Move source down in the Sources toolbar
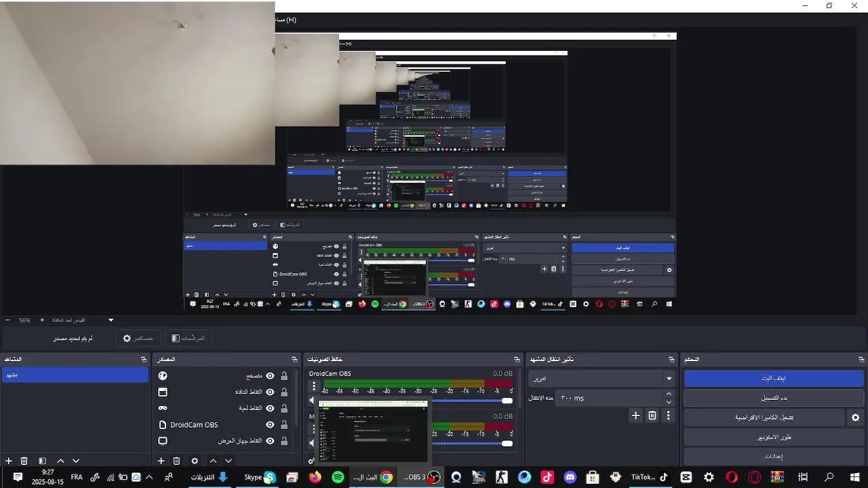868x488 pixels. (x=229, y=461)
